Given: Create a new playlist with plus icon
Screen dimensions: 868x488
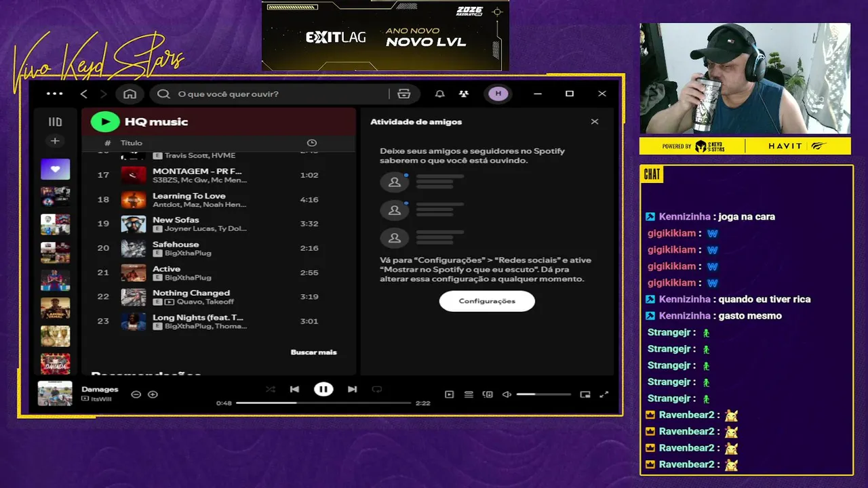Looking at the screenshot, I should click(55, 141).
